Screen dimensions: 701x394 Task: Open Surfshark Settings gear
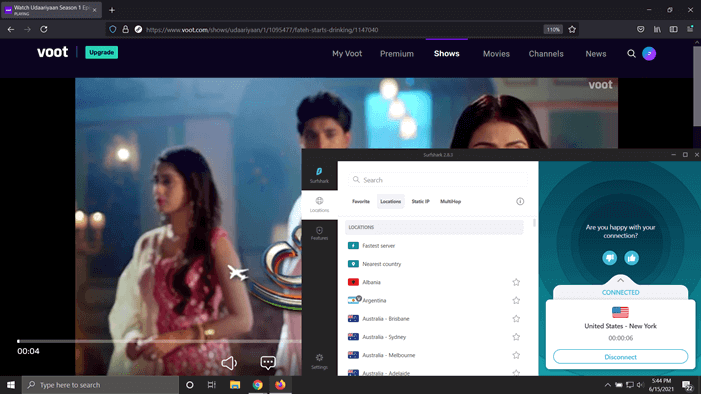pos(319,361)
